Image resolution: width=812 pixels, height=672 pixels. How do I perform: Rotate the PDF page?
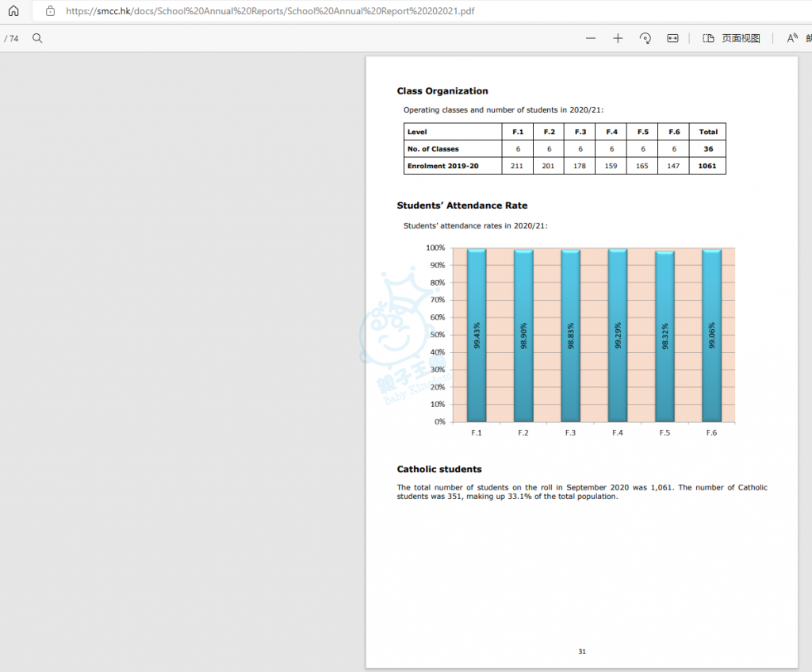pyautogui.click(x=645, y=38)
